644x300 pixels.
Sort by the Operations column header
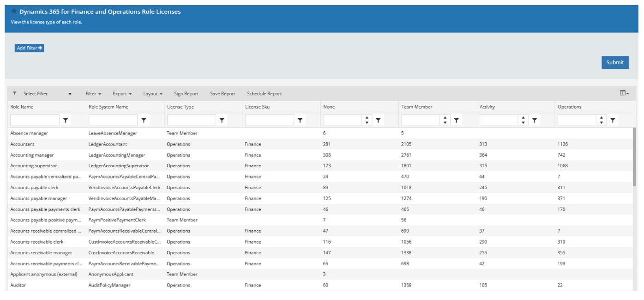(569, 107)
